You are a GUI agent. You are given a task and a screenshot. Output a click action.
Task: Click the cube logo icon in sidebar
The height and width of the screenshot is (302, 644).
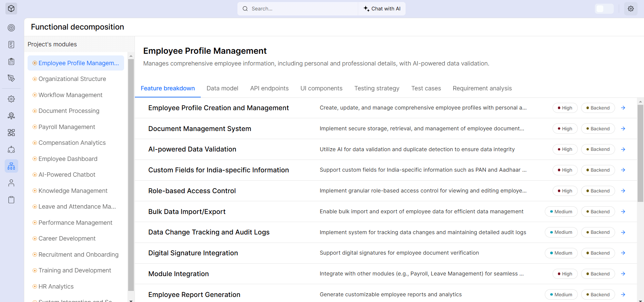11,9
